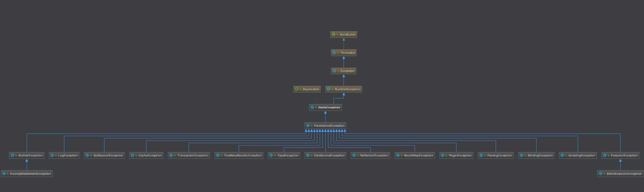Click the class icon beside Exception
The width and height of the screenshot is (644, 192).
334,71
